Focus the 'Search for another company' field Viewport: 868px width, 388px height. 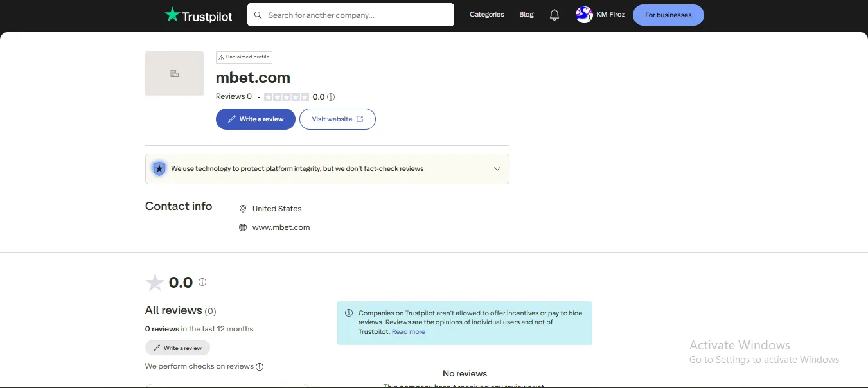(351, 15)
